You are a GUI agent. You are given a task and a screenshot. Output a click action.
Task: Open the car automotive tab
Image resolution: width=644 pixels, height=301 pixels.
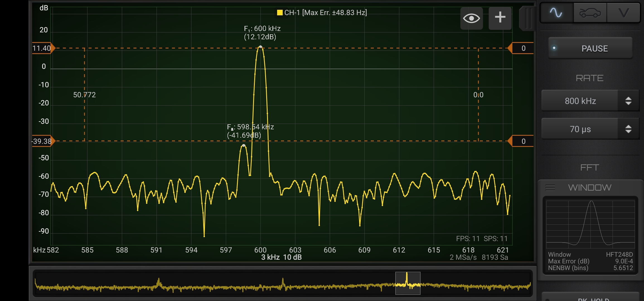590,13
